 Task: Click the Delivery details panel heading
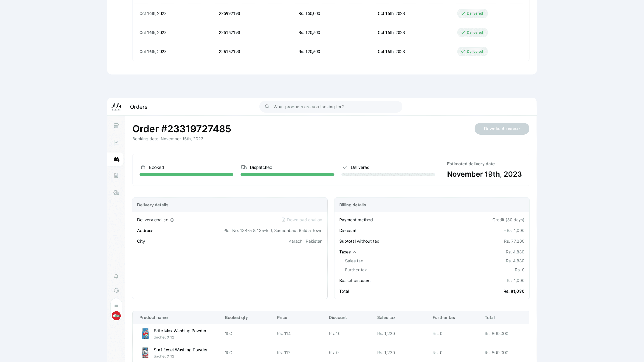pos(153,205)
